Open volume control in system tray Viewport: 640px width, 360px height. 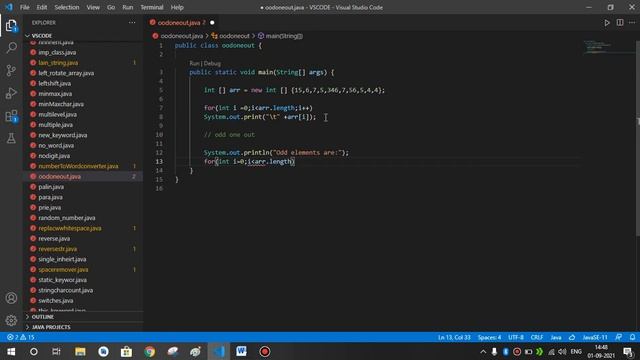tap(562, 351)
